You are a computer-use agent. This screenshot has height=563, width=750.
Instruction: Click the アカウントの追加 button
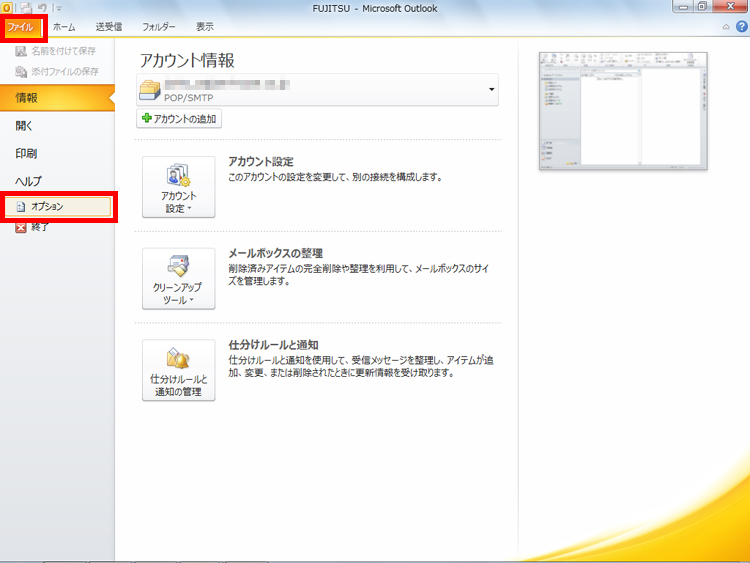(x=179, y=119)
